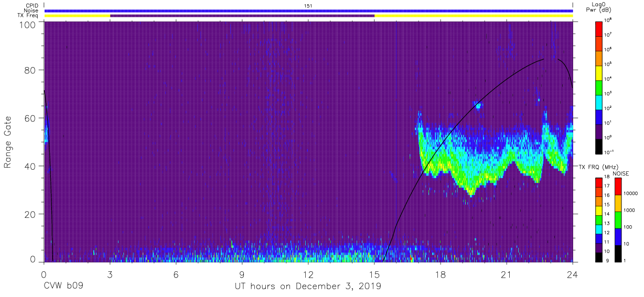Click the 10⁴ tick label on power colorbar
The width and height of the screenshot is (644, 297).
pos(608,79)
